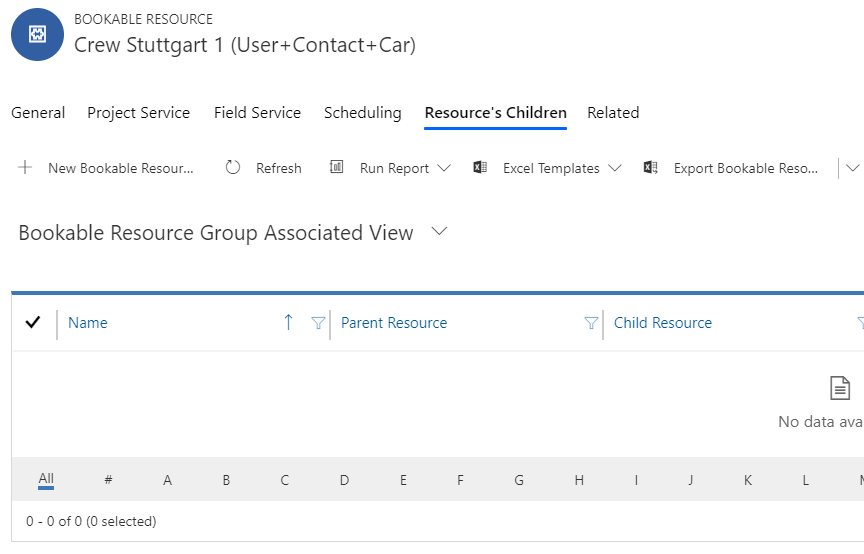Click the BOOKABLE RESOURCE entity label
The image size is (864, 554).
(143, 19)
